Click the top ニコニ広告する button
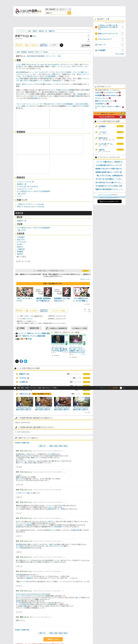The height and width of the screenshot is (644, 138). pyautogui.click(x=32, y=45)
